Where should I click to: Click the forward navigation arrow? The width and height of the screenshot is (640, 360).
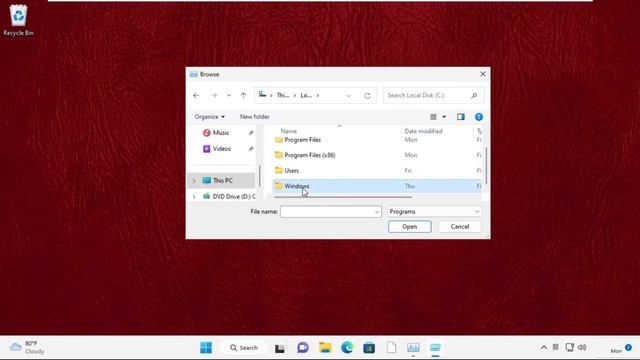tap(213, 95)
